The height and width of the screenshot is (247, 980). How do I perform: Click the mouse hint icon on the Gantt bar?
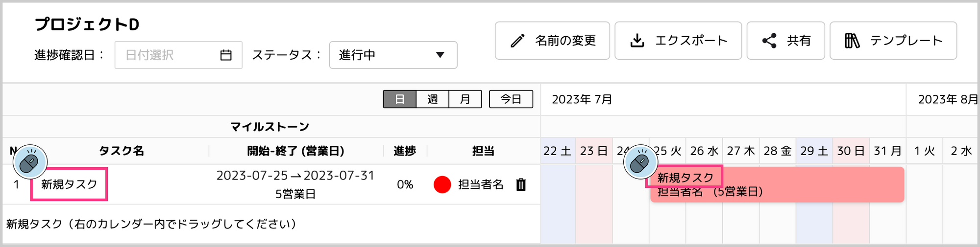(640, 161)
